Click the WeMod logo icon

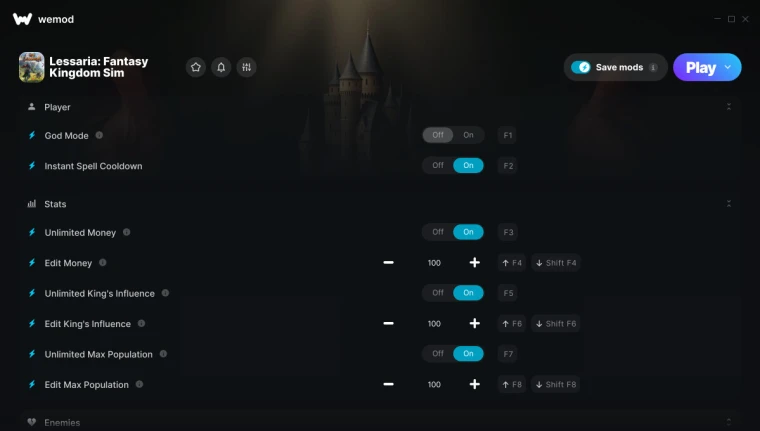point(22,19)
